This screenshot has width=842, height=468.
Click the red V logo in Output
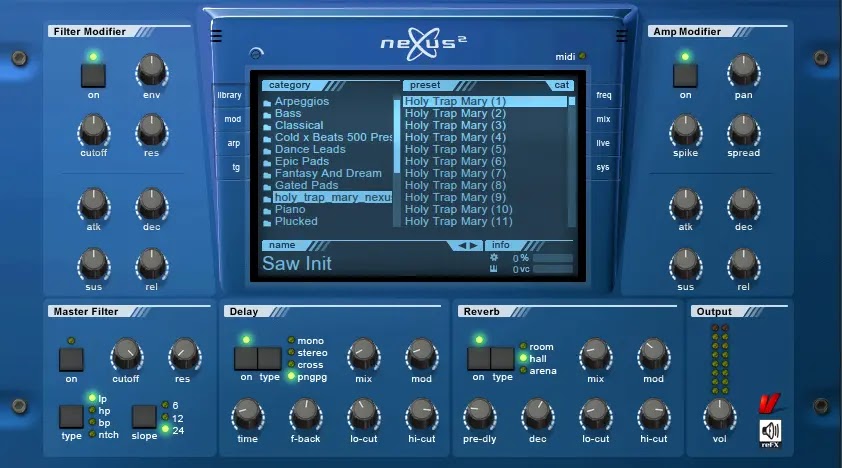click(770, 404)
